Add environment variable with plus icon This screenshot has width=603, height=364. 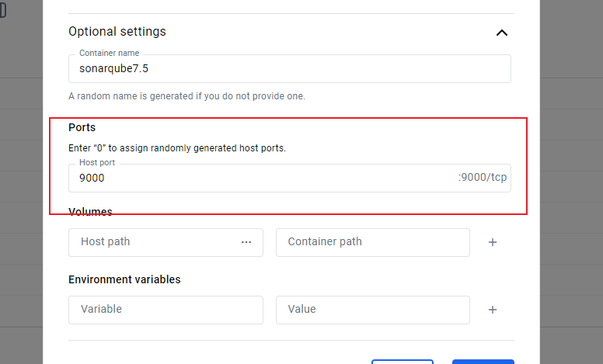pos(492,310)
